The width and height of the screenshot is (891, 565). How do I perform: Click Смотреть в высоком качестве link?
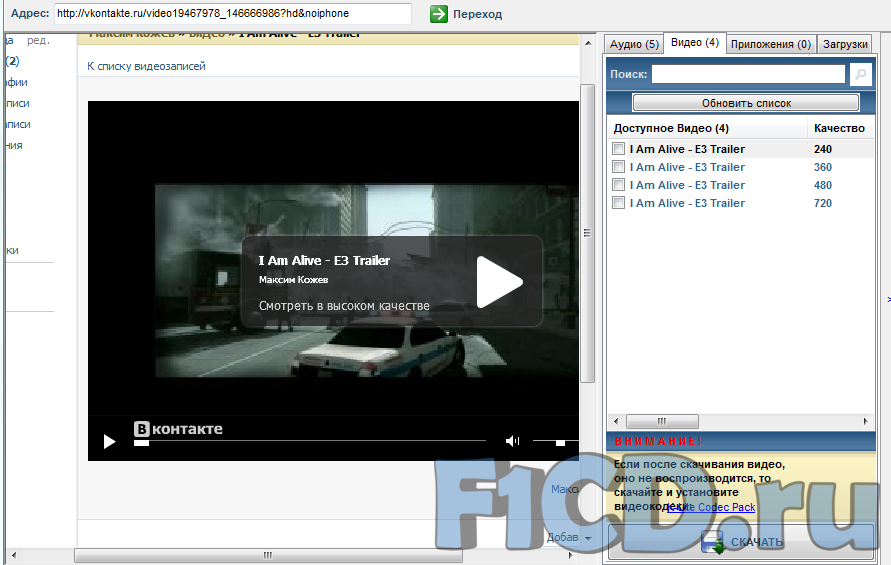pyautogui.click(x=344, y=306)
